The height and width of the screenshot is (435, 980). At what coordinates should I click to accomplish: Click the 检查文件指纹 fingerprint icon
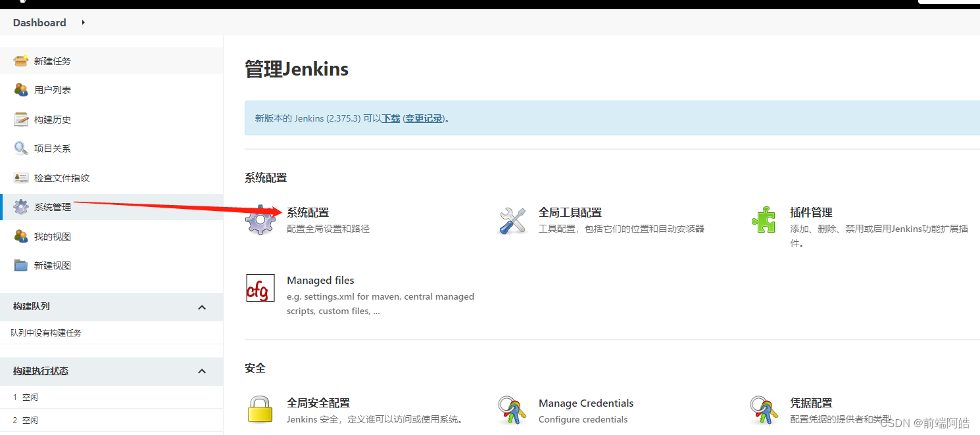point(21,178)
